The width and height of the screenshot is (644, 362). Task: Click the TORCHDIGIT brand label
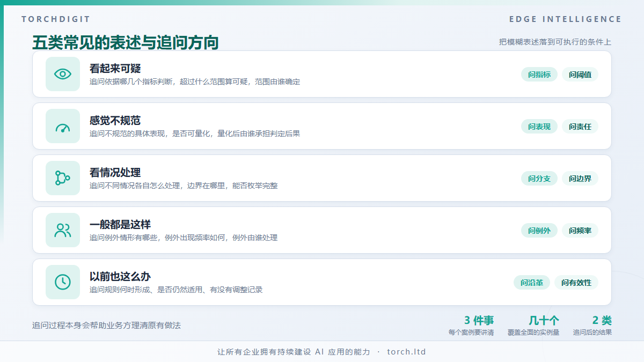(x=56, y=19)
